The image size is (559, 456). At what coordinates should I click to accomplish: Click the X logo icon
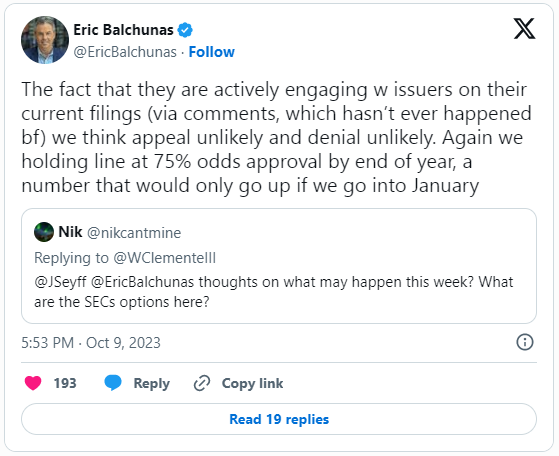pyautogui.click(x=524, y=29)
